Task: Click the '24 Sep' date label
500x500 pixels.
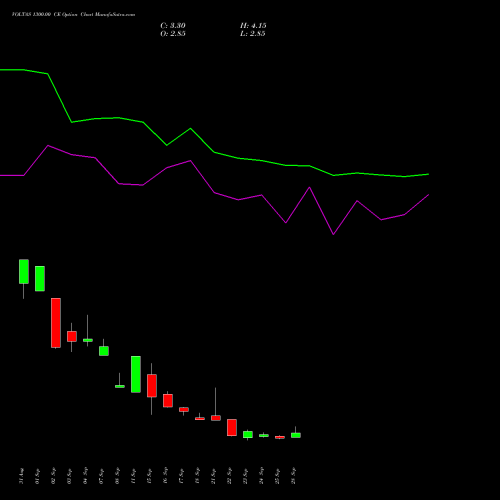Action: 262,476
